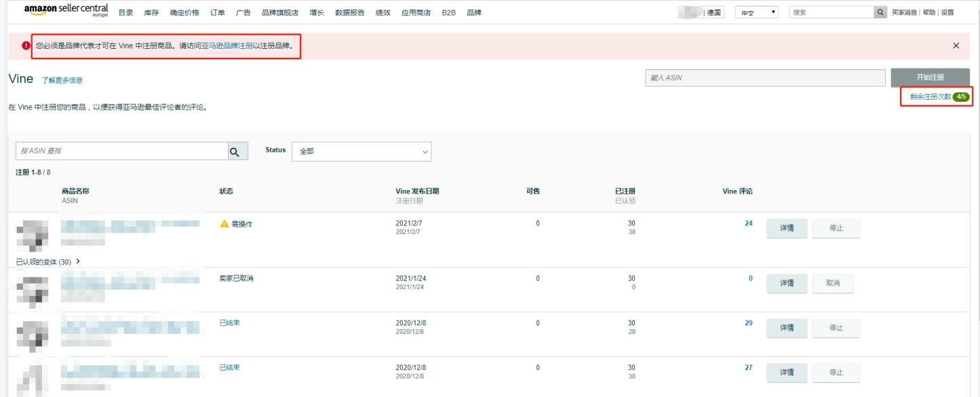
Task: Click the 买家消息 link
Action: pos(904,12)
